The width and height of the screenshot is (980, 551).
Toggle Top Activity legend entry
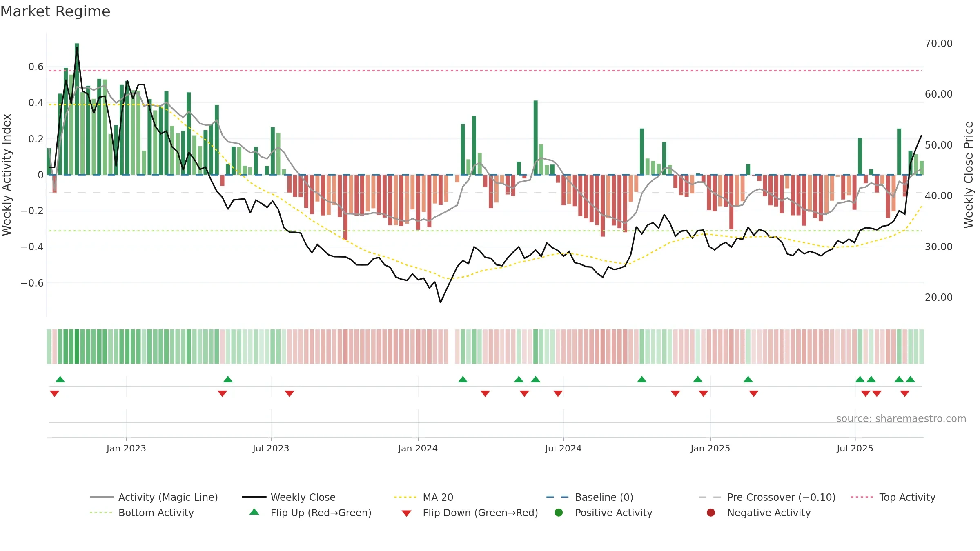[893, 497]
